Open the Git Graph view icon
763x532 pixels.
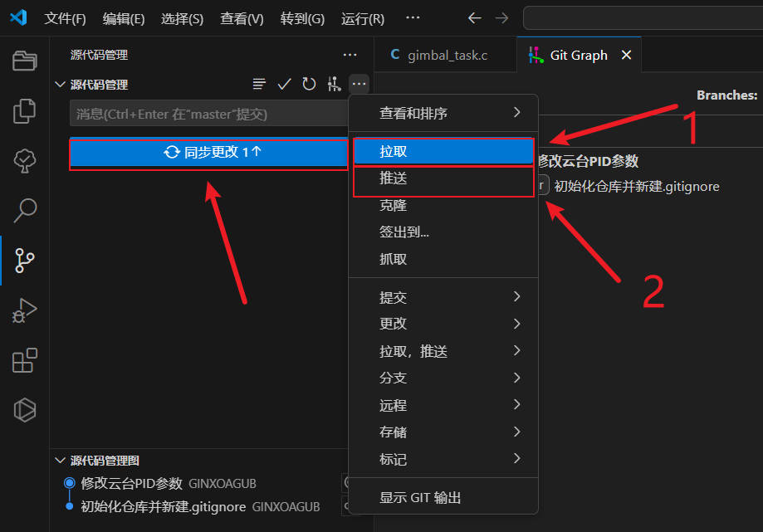pyautogui.click(x=334, y=84)
